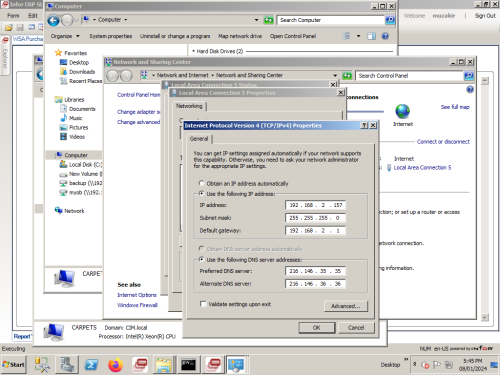Open the blue help icon in Network and Sharing Center

[470, 89]
